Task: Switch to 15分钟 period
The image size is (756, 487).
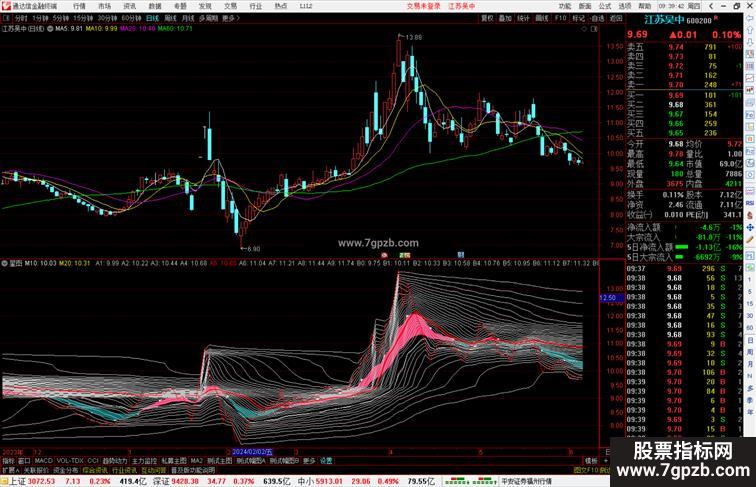Action: pos(83,18)
